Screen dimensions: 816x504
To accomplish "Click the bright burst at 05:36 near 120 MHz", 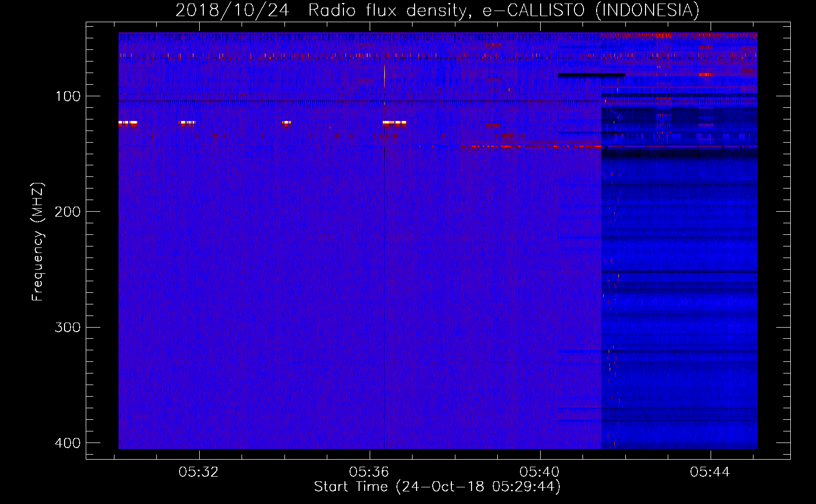I will (x=394, y=122).
